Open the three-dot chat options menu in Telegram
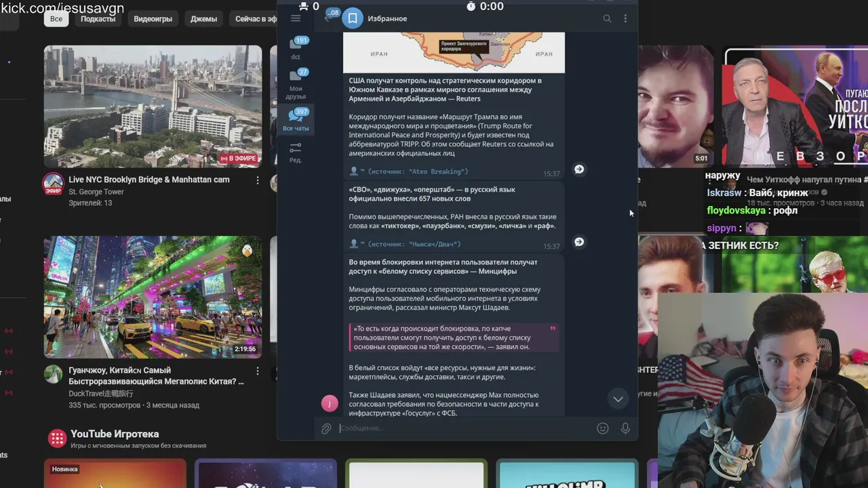This screenshot has width=868, height=488. point(625,19)
